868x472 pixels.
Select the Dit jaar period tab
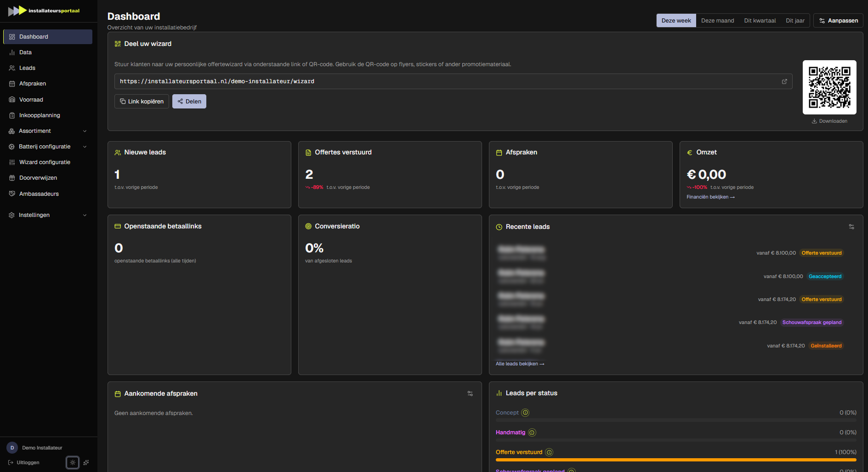click(x=795, y=21)
